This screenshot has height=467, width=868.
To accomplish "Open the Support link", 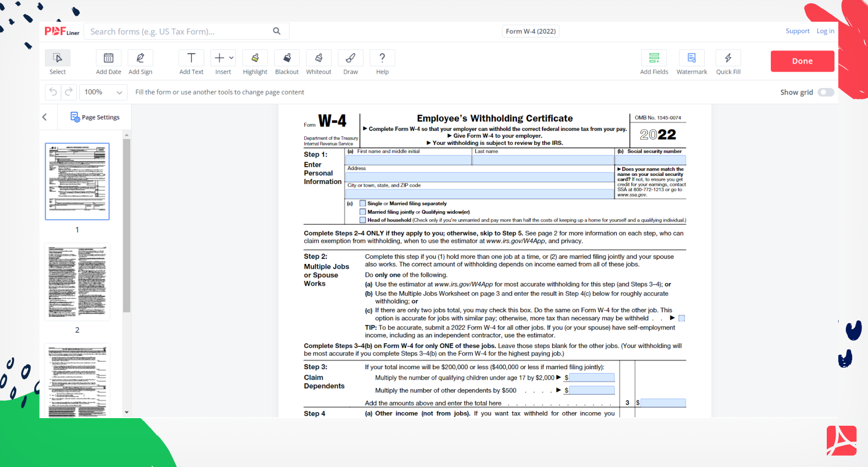I will tap(797, 31).
